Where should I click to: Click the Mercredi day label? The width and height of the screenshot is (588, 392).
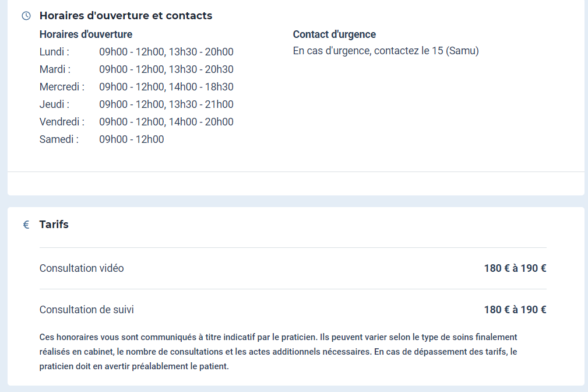pos(62,87)
